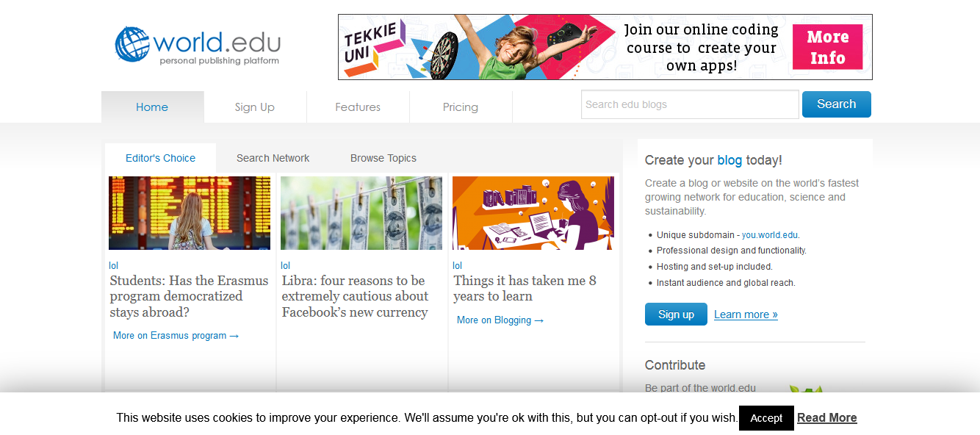Screen dimensions: 980x435
Task: Accept the cookie notice
Action: 766,418
